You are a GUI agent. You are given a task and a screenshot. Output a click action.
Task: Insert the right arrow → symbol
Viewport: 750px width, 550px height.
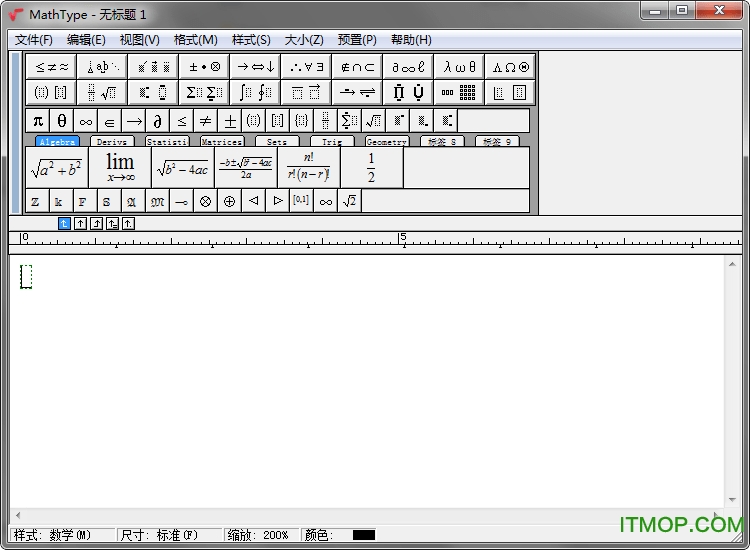134,121
